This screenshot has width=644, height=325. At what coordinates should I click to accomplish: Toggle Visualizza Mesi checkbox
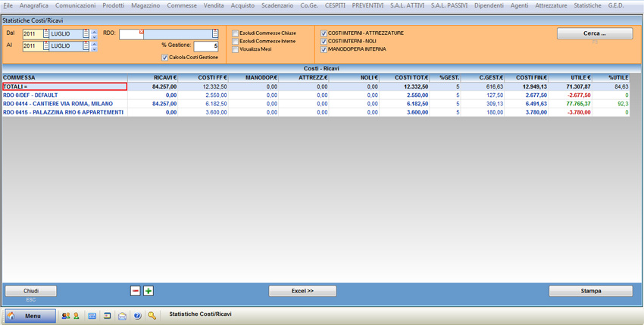[x=235, y=49]
